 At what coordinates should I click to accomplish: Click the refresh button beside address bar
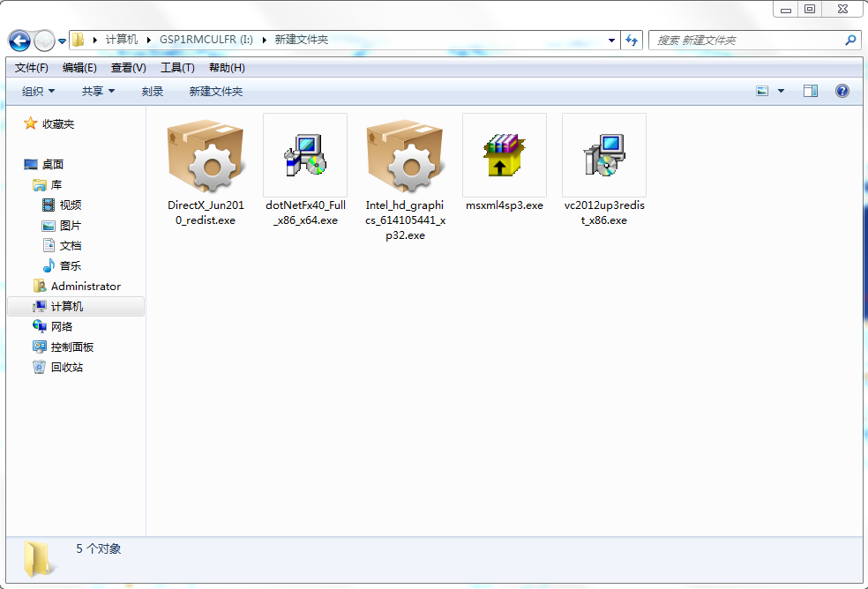(x=632, y=41)
